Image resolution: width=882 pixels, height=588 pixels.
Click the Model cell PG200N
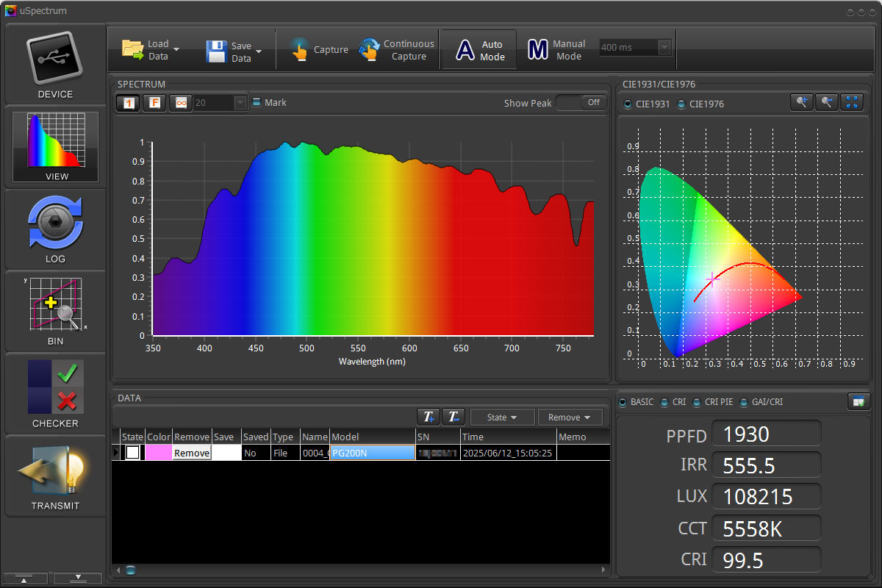pyautogui.click(x=373, y=453)
